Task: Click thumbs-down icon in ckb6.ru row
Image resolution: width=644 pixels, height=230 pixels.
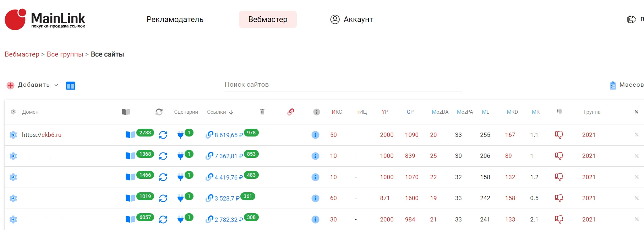Action: [x=559, y=135]
